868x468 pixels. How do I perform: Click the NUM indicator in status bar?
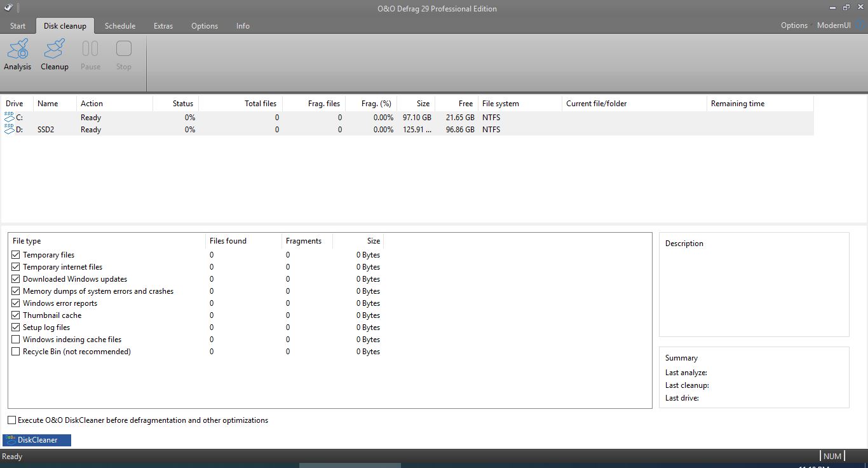coord(832,457)
